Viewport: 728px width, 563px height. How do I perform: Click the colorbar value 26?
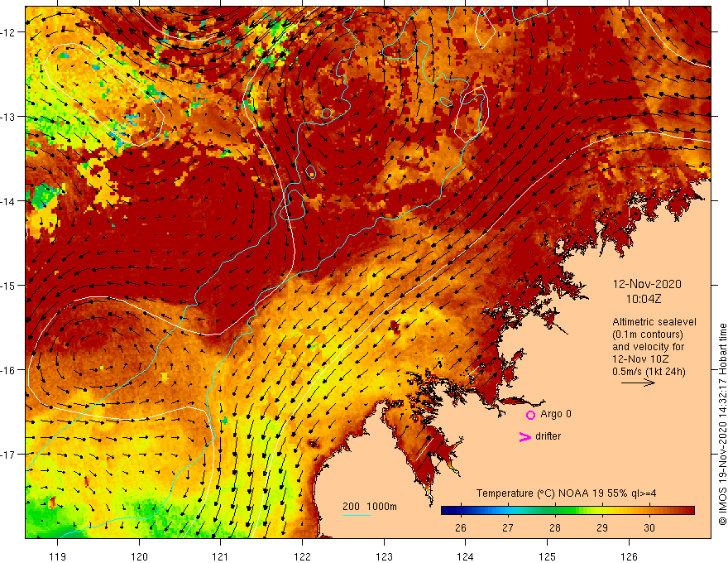point(461,527)
